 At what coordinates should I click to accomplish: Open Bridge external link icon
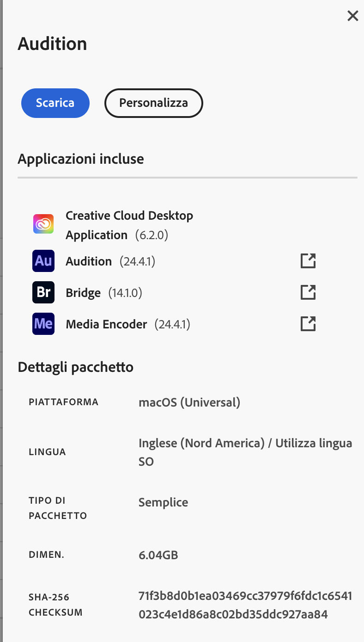pos(308,292)
